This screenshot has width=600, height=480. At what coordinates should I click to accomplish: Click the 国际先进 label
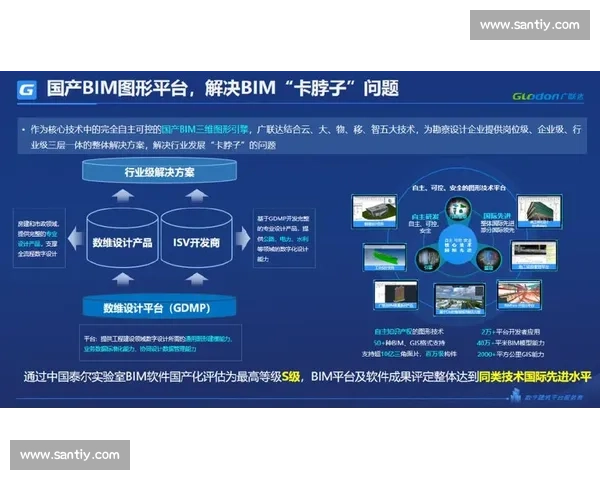point(497,216)
